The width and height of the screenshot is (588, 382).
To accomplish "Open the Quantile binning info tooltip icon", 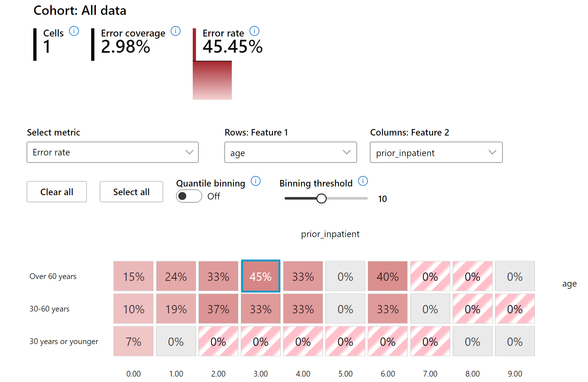I will click(256, 181).
